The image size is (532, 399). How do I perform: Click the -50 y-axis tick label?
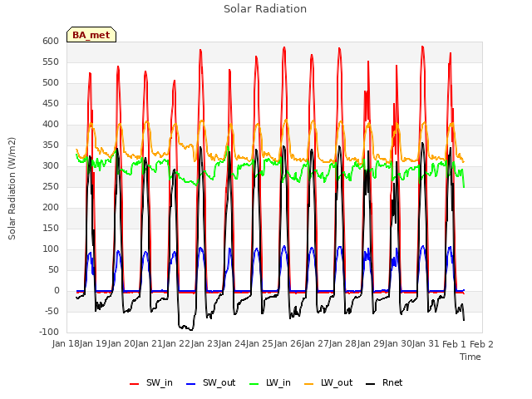pos(52,312)
